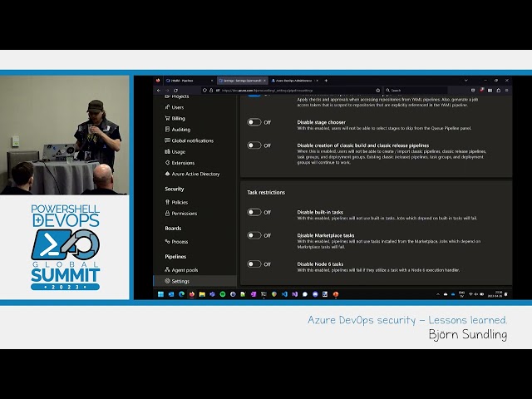Click the Security section heading
The height and width of the screenshot is (399, 532).
click(175, 189)
